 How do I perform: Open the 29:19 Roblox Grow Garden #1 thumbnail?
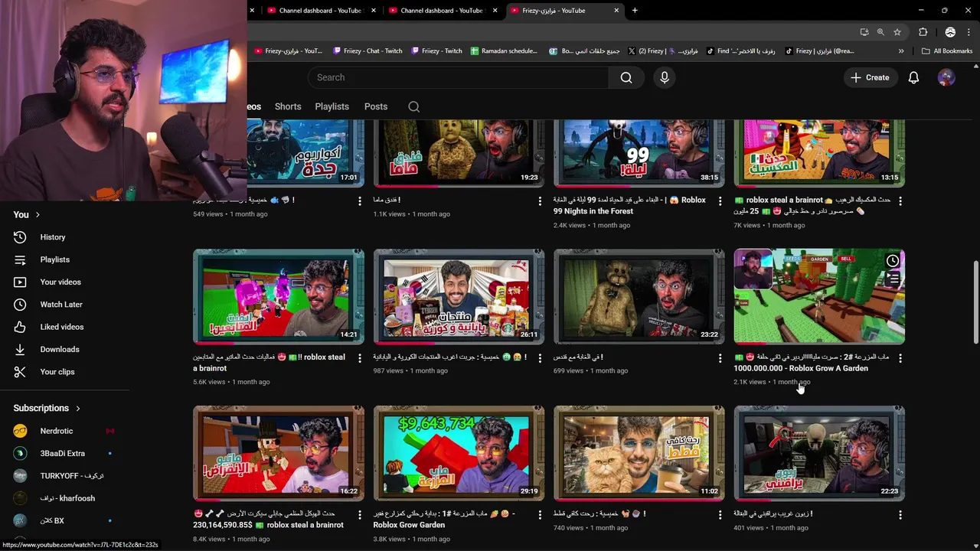tap(459, 453)
